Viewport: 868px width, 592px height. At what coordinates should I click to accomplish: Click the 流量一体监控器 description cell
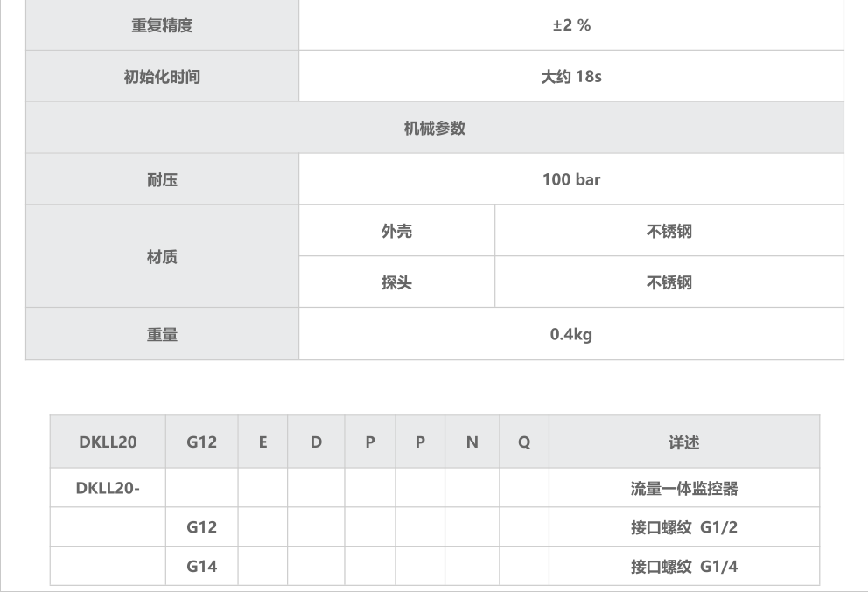(684, 489)
